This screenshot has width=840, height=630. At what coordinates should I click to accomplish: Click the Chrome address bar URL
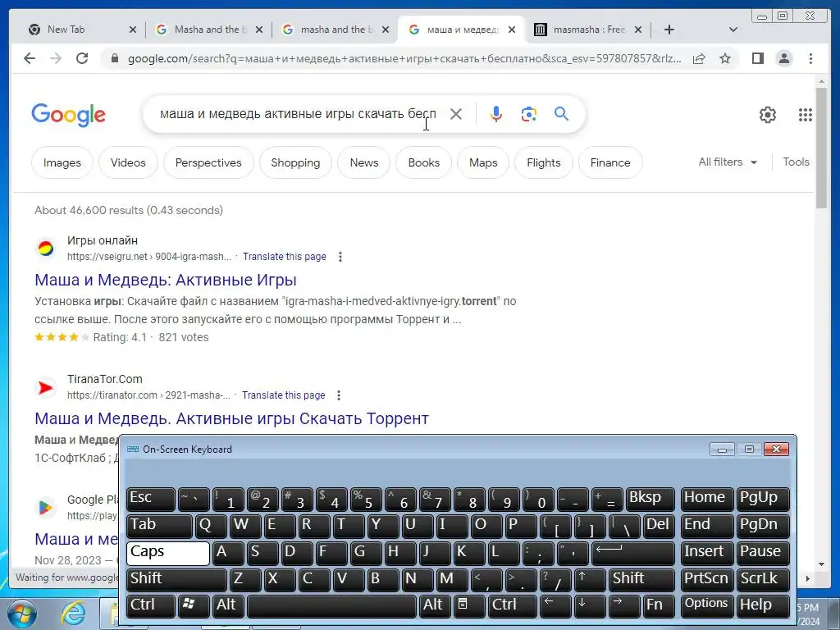[404, 58]
